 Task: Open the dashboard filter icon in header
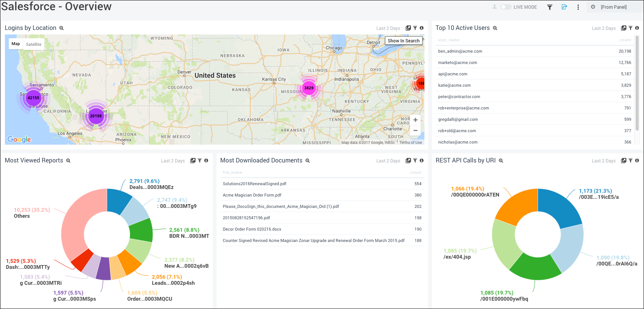coord(550,7)
